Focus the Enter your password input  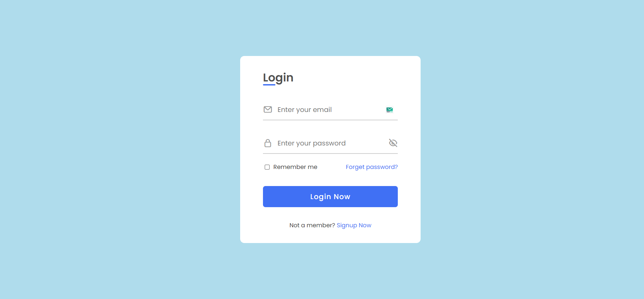[x=330, y=143]
